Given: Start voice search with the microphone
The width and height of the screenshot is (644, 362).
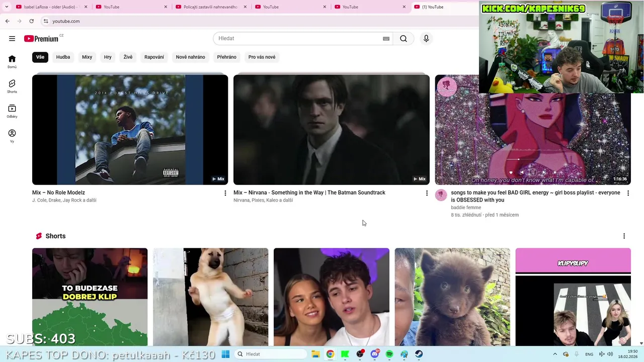Looking at the screenshot, I should tap(426, 39).
